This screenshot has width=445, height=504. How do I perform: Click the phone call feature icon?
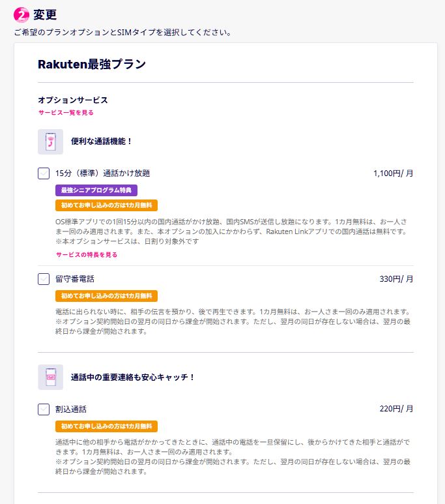point(50,141)
